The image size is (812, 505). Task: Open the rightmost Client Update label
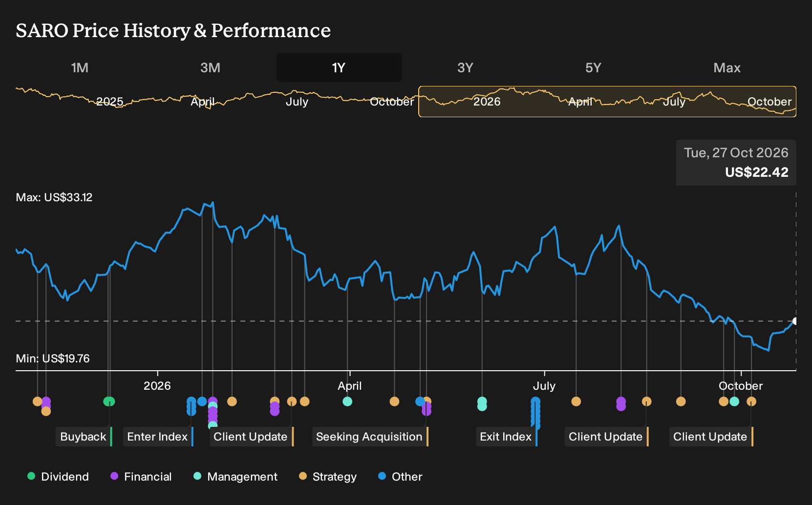(x=711, y=437)
